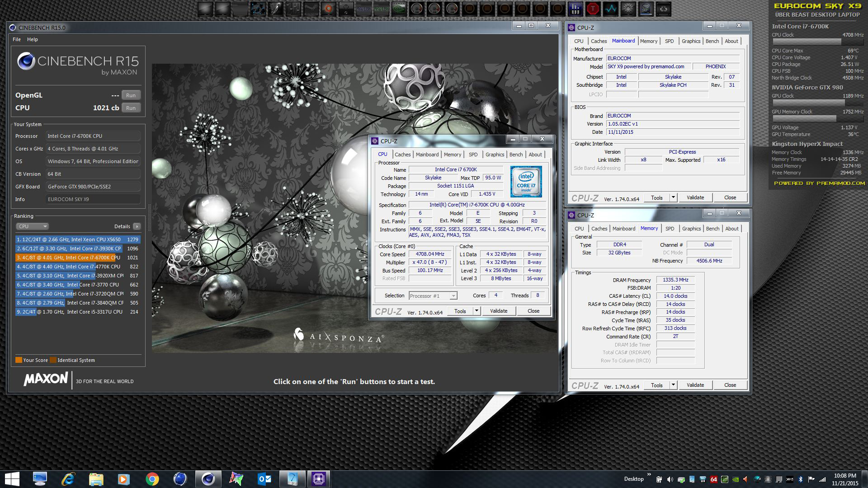Click the NVIDIA dock icon at top
The height and width of the screenshot is (488, 868).
click(399, 9)
